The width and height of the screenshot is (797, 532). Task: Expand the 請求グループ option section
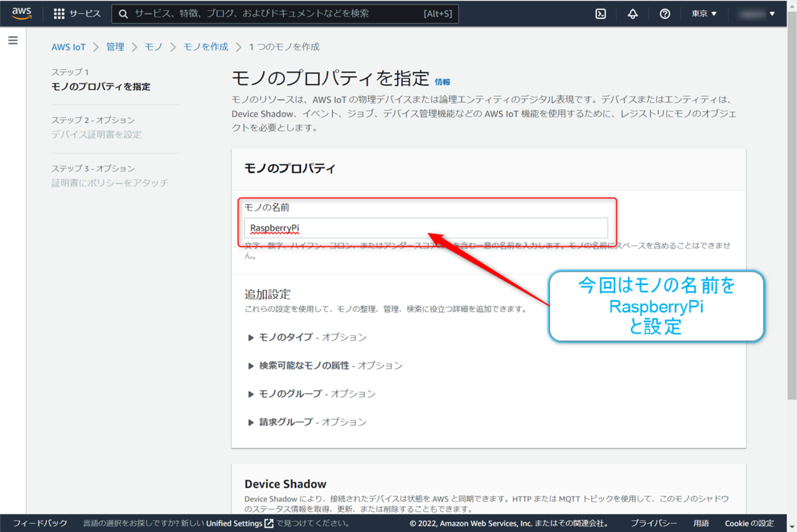click(307, 422)
